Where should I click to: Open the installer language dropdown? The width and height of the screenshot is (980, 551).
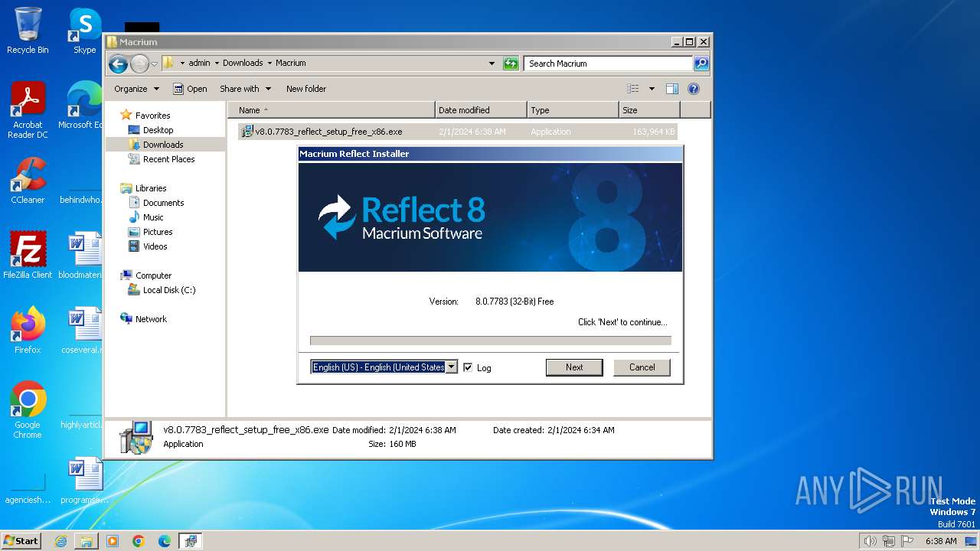pos(452,367)
